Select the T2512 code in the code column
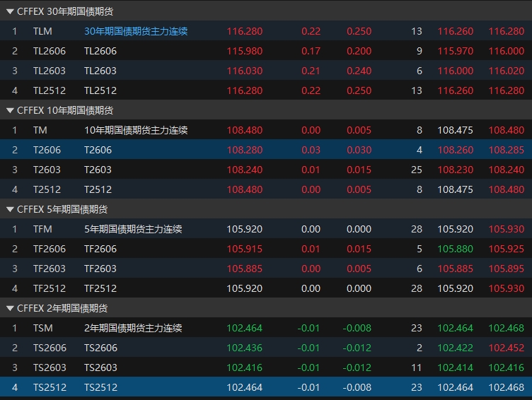Screen dimensions: 532x400 pyautogui.click(x=47, y=189)
